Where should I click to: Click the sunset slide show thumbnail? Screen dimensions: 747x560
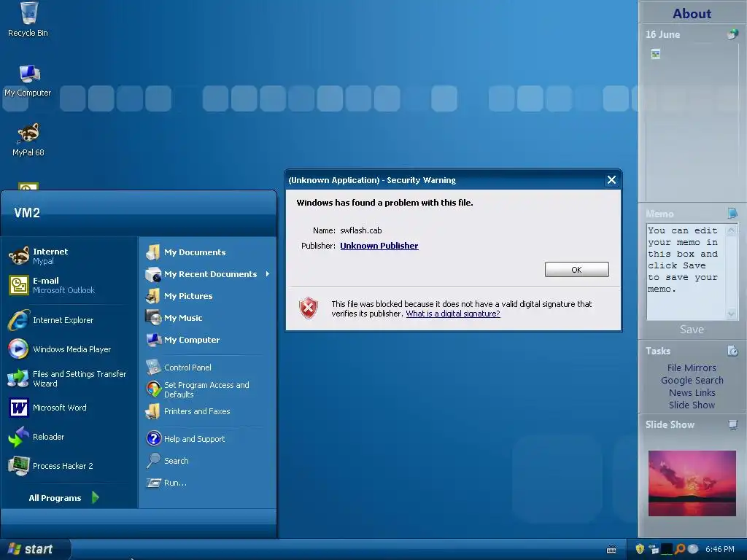click(x=692, y=483)
